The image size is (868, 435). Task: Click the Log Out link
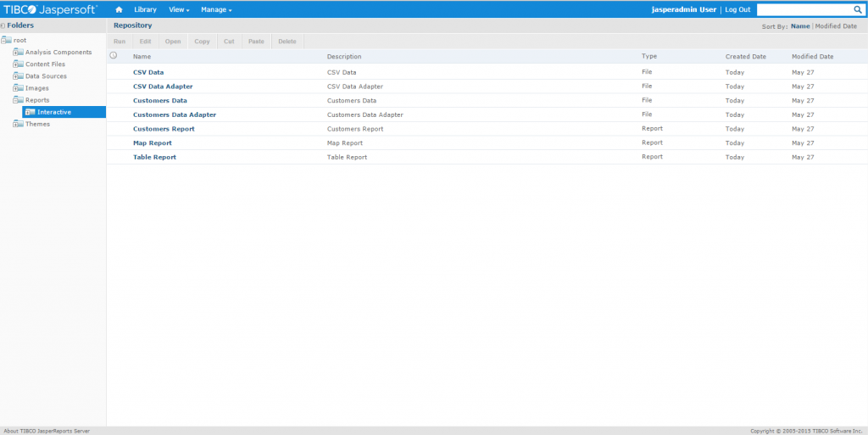pos(737,9)
